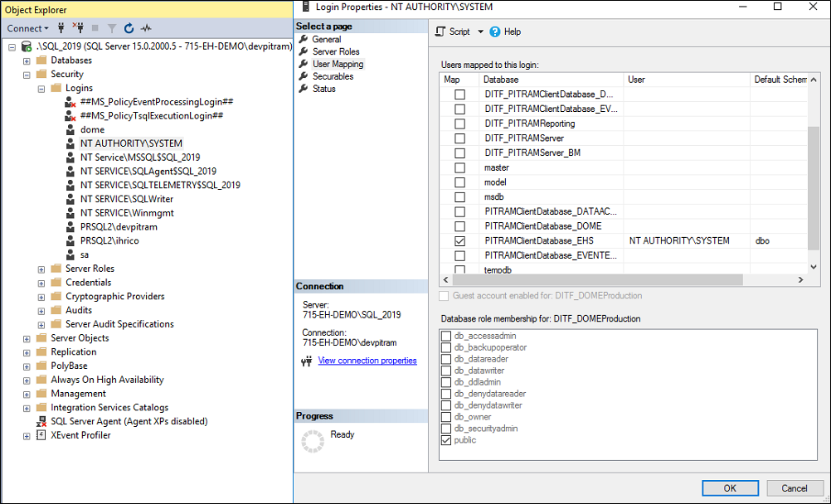Check the Map box for msdb database
The image size is (831, 504).
coord(460,197)
